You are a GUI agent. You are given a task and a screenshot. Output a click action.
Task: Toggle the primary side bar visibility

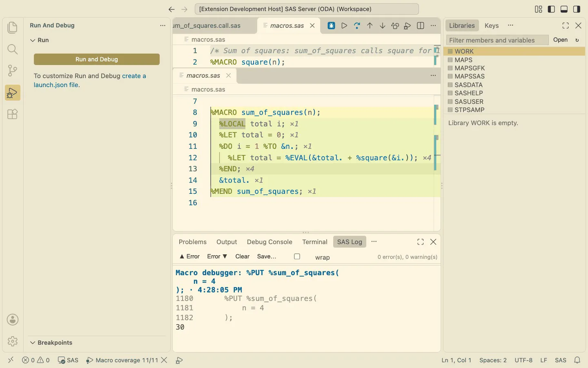[x=551, y=9]
